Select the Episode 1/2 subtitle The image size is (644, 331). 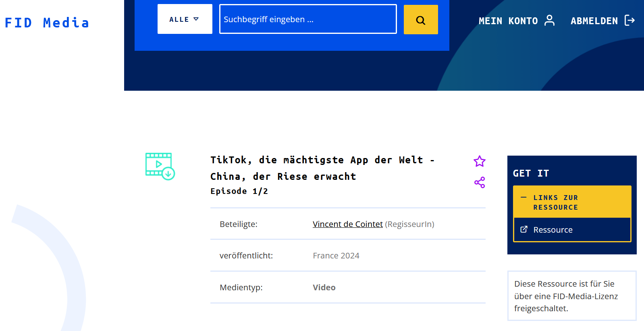(x=239, y=191)
